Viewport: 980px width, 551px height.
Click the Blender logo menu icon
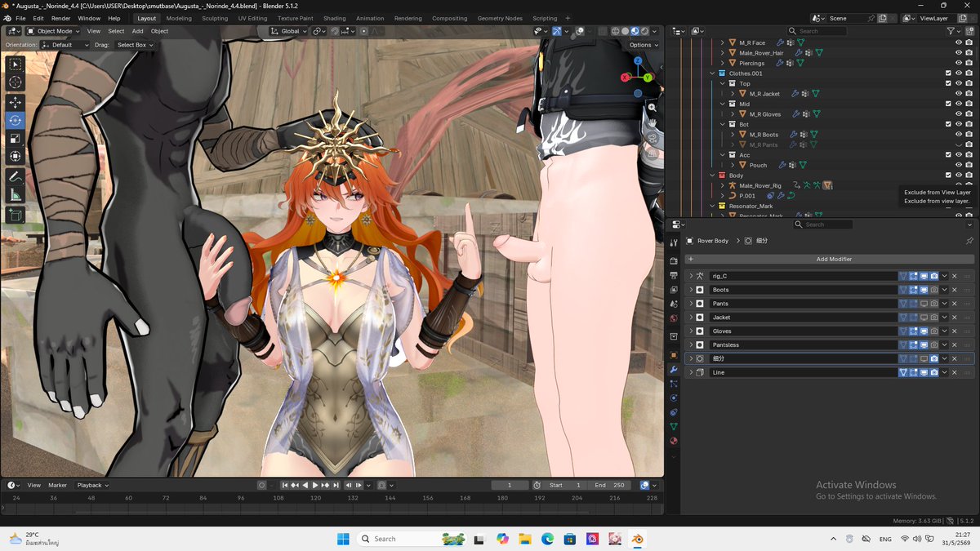[7, 18]
